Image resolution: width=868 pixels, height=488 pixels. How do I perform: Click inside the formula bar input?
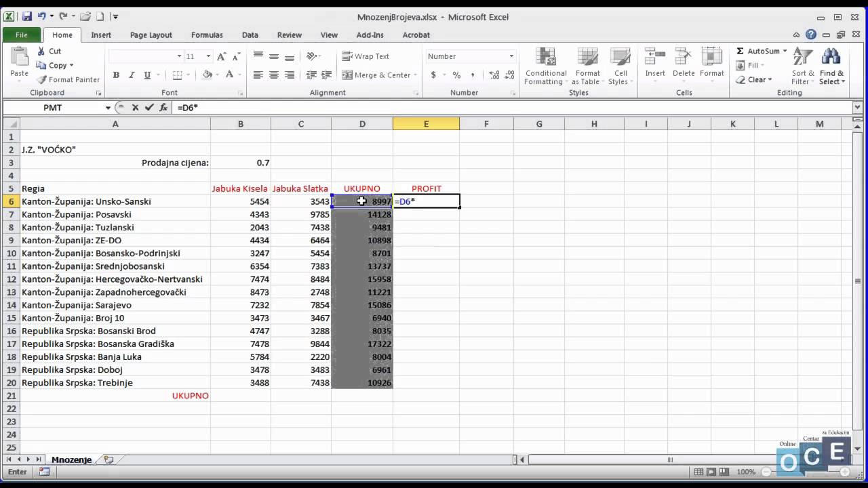pos(512,107)
